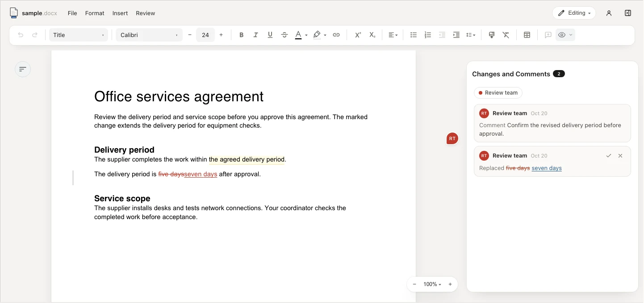Open the Insert menu
The width and height of the screenshot is (644, 303).
pyautogui.click(x=120, y=13)
